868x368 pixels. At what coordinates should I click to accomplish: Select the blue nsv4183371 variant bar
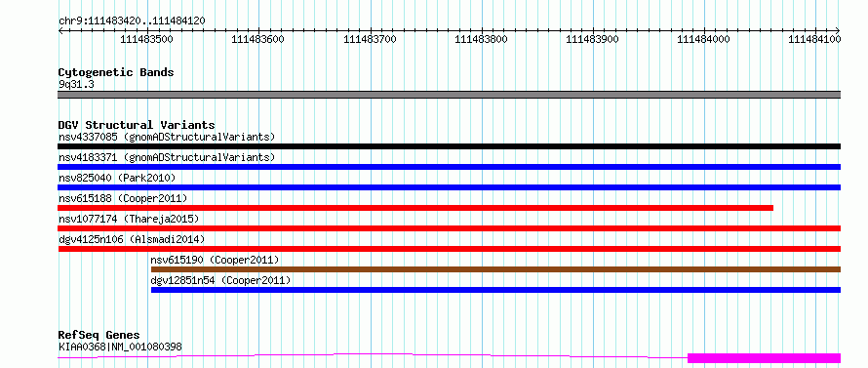(x=449, y=167)
